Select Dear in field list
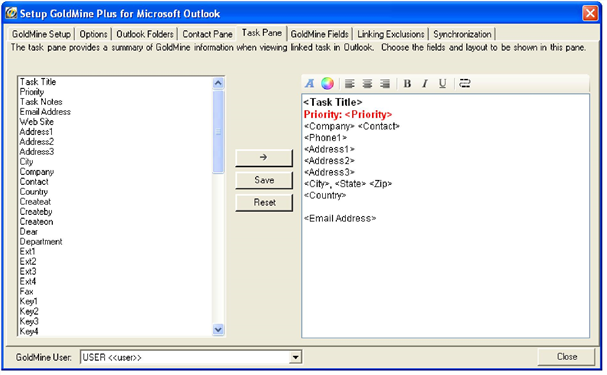The width and height of the screenshot is (607, 375). point(29,232)
